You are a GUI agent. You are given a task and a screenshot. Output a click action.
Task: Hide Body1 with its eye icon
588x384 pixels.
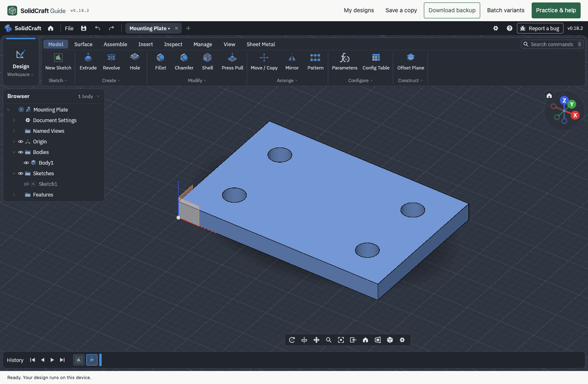tap(26, 163)
